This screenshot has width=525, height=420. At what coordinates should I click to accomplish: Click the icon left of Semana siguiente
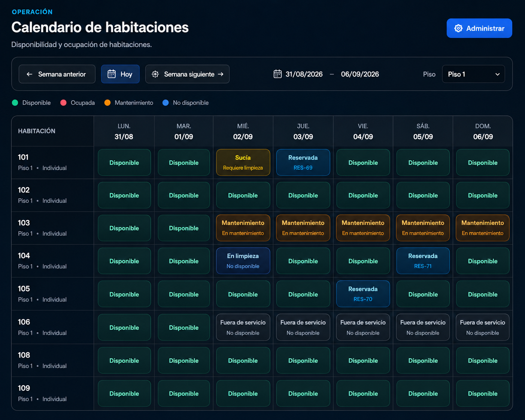pos(155,74)
